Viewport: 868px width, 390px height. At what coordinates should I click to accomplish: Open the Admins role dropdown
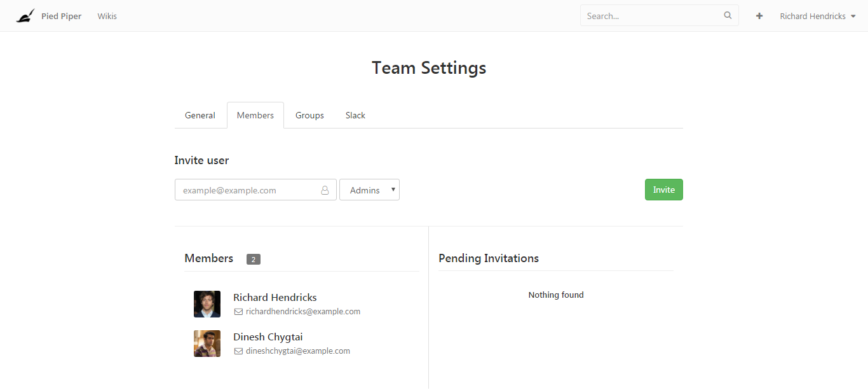(x=369, y=190)
